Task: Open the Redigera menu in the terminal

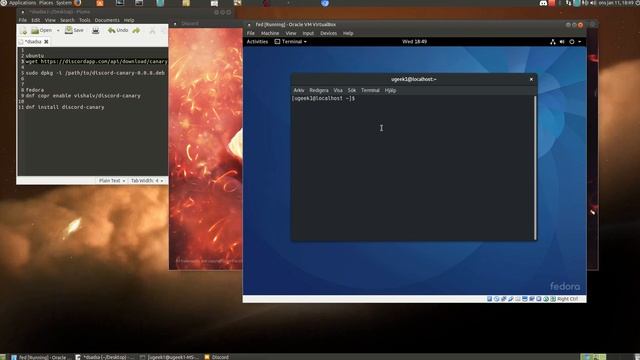Action: point(319,91)
